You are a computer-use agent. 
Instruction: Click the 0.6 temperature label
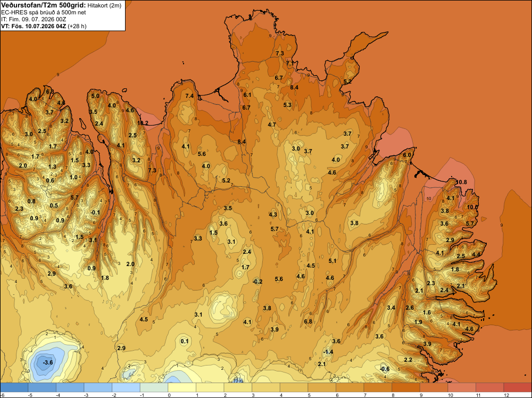pos(50,180)
